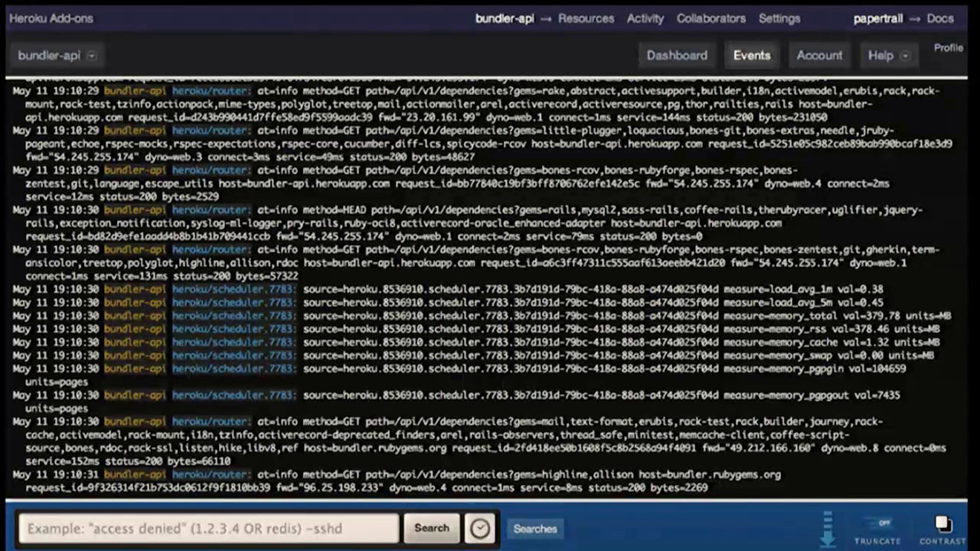Open the Collaborators link

click(x=711, y=19)
